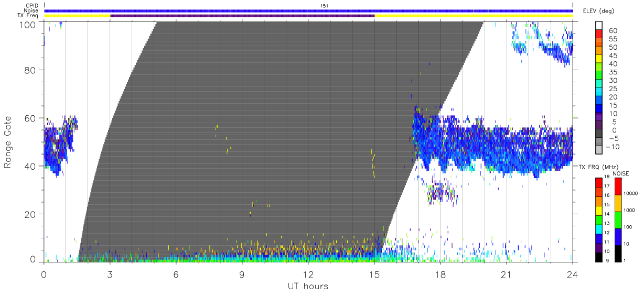This screenshot has width=644, height=297.
Task: Click the 12 tick on UT hours axis
Action: (308, 274)
